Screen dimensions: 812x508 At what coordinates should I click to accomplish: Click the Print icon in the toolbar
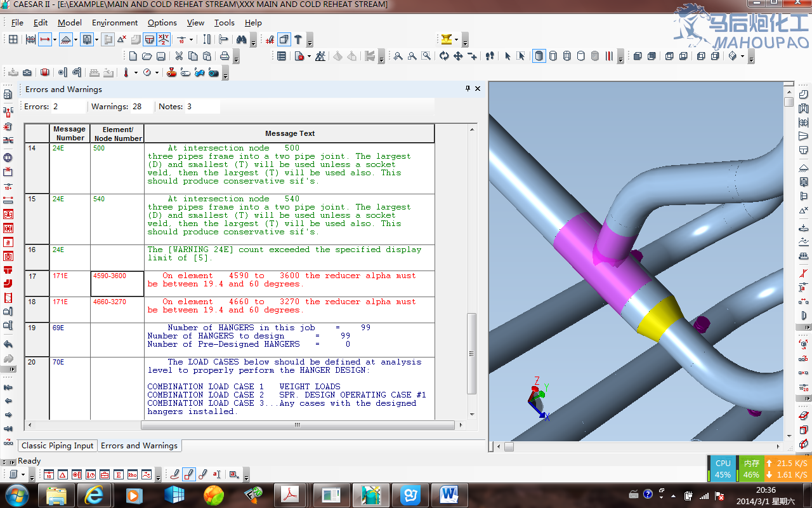(224, 56)
